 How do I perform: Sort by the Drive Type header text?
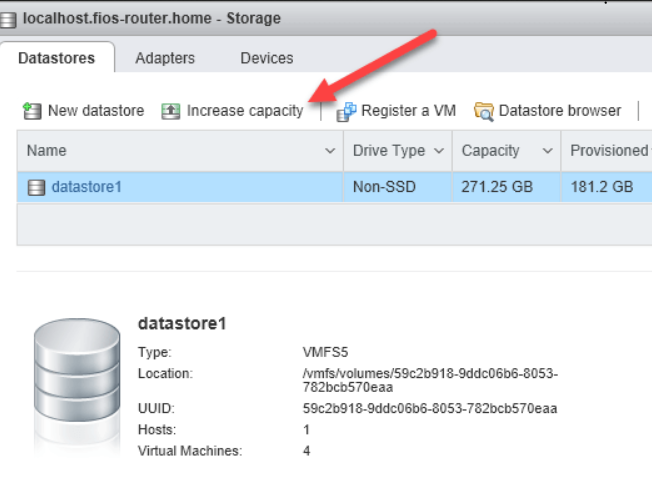click(x=388, y=151)
